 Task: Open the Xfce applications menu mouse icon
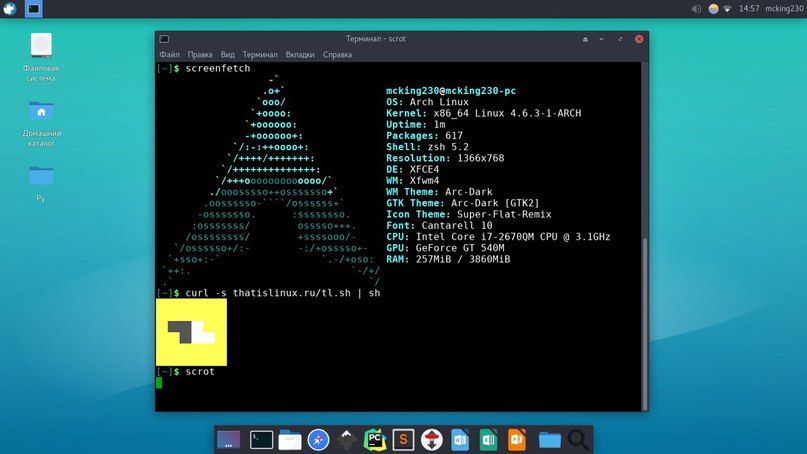[x=9, y=8]
